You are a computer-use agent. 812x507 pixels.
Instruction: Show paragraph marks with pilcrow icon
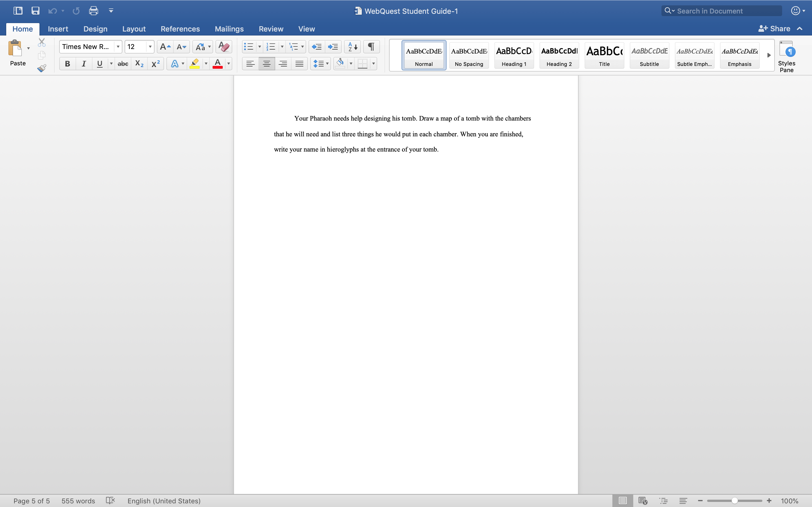click(371, 46)
